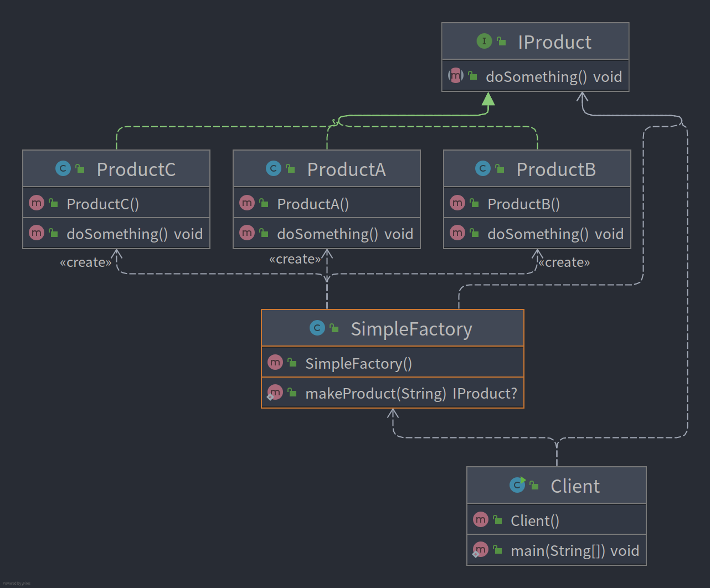Click method icon of ProductC() constructor
Image resolution: width=710 pixels, height=588 pixels.
(37, 203)
